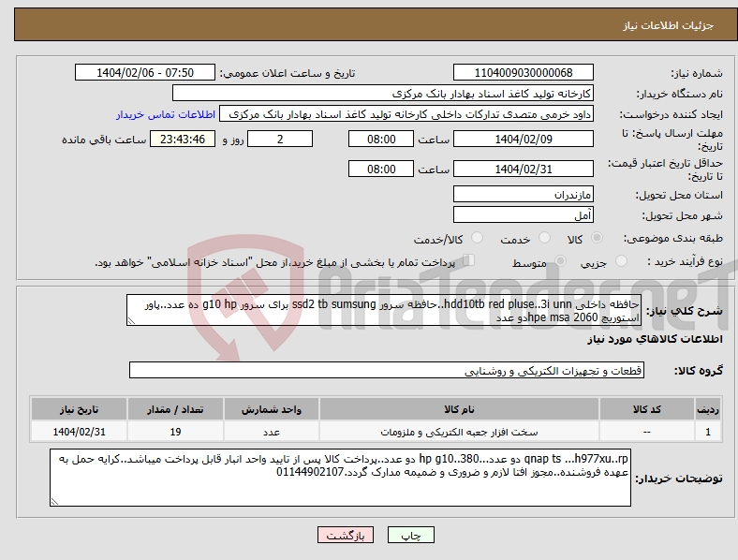Click the تعداد / مقدار column header

[175, 409]
